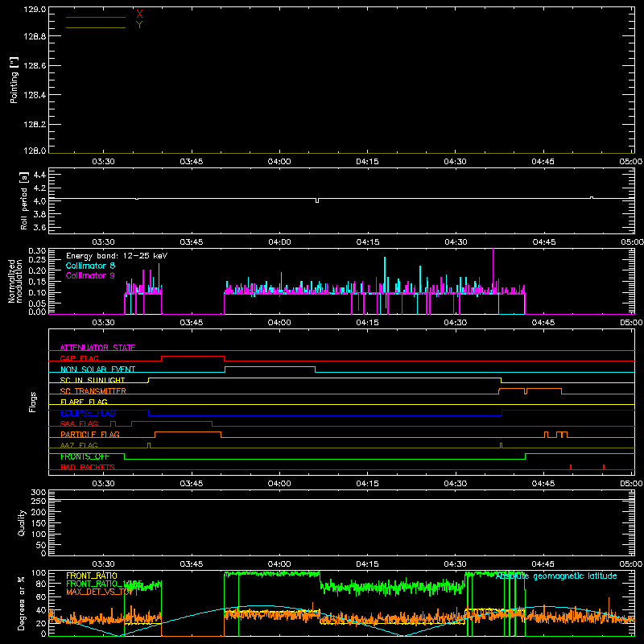Click the Flags axis title

(33, 402)
